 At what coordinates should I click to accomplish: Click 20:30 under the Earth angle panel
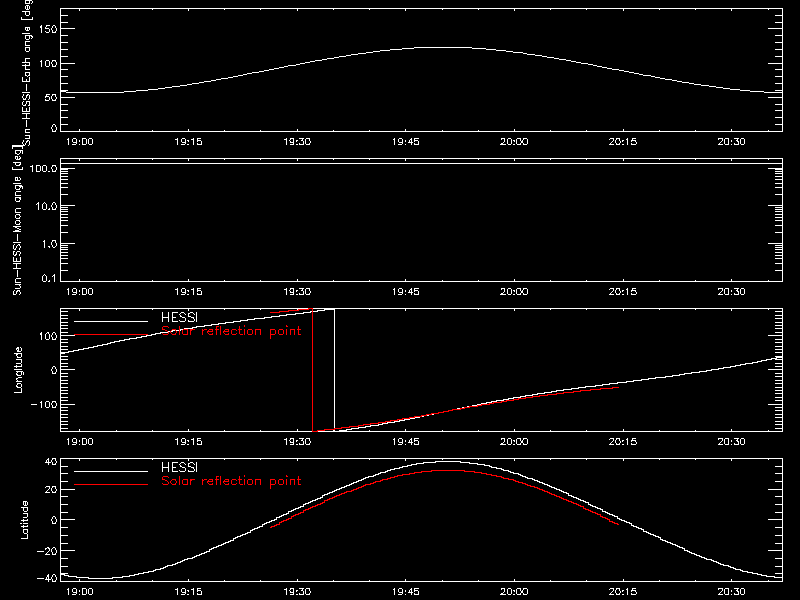pos(732,142)
